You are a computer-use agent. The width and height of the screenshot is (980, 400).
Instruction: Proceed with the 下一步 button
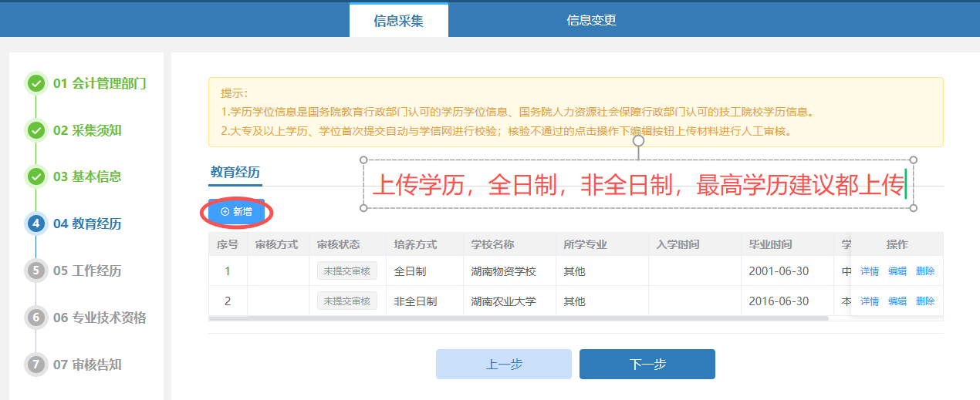tap(647, 365)
